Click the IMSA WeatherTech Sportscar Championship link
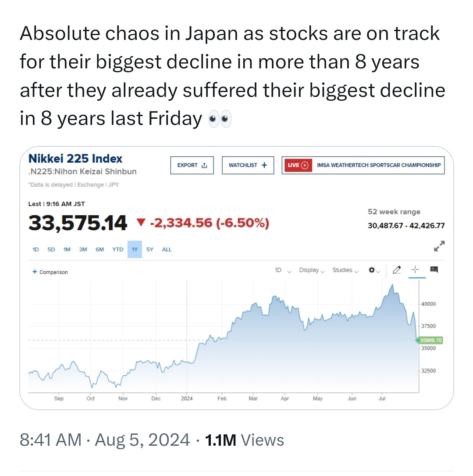473x476 pixels. coord(379,165)
